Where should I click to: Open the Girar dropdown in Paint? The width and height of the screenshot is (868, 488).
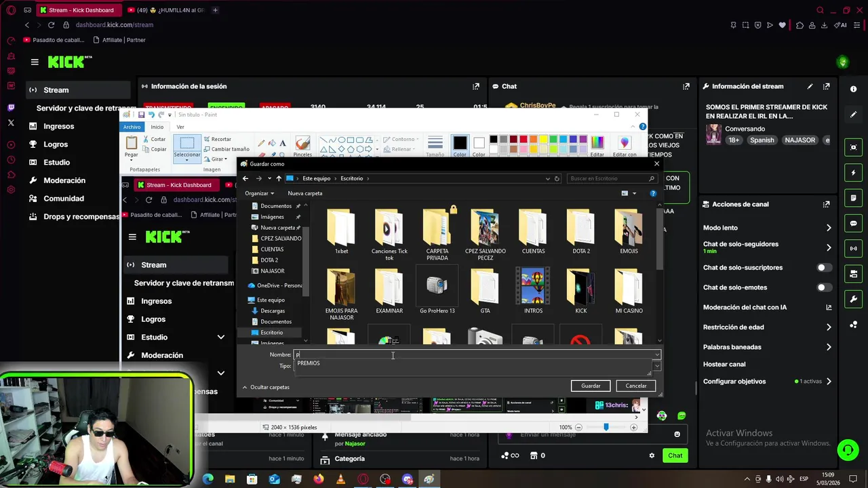coord(216,159)
